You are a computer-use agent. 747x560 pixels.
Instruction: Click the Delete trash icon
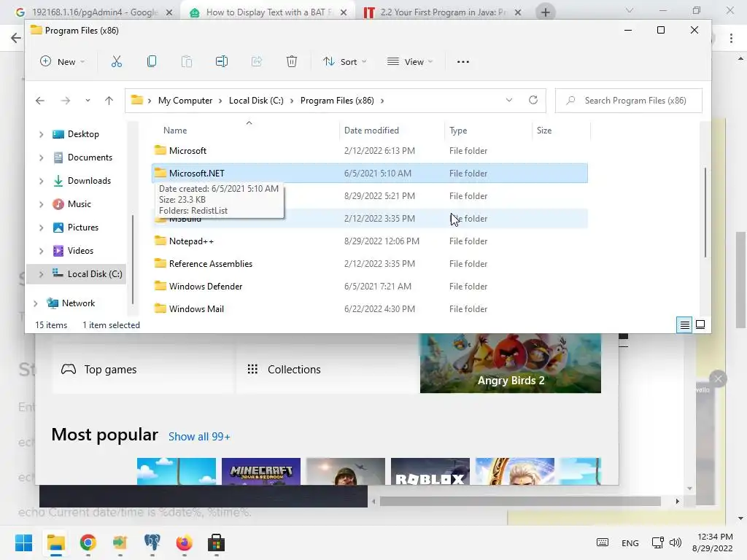pyautogui.click(x=292, y=61)
